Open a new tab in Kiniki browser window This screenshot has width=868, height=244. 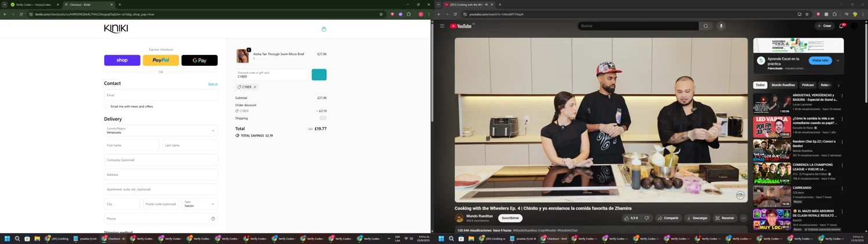tap(120, 5)
